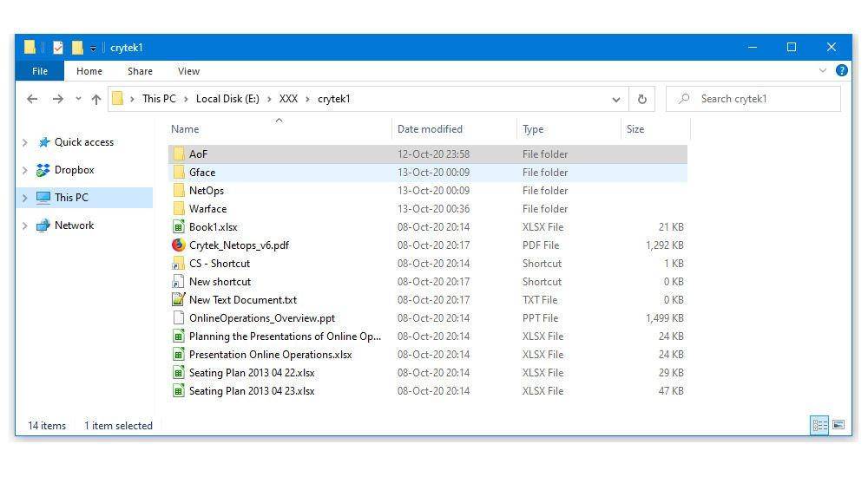Select the file name New Text Document.txt
868x477 pixels.
pyautogui.click(x=243, y=300)
